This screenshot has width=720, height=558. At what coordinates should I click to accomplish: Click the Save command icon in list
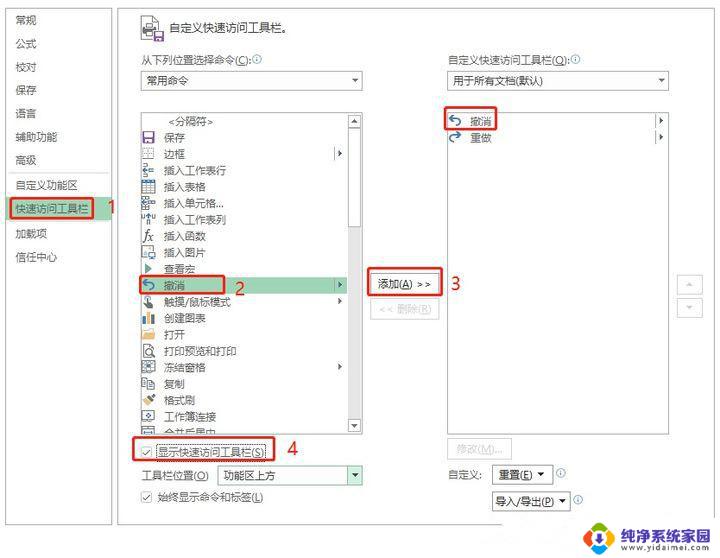point(148,137)
